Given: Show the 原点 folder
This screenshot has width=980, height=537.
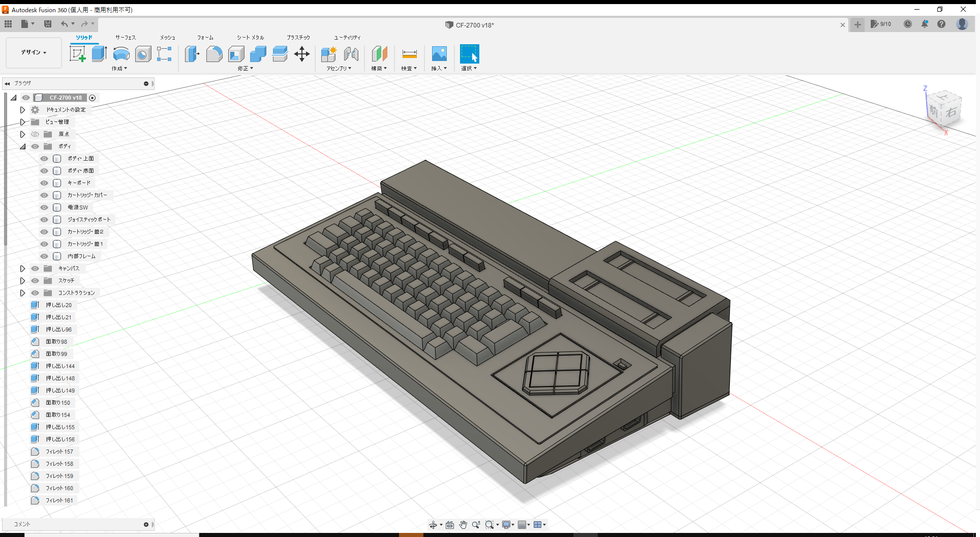Looking at the screenshot, I should [x=35, y=134].
